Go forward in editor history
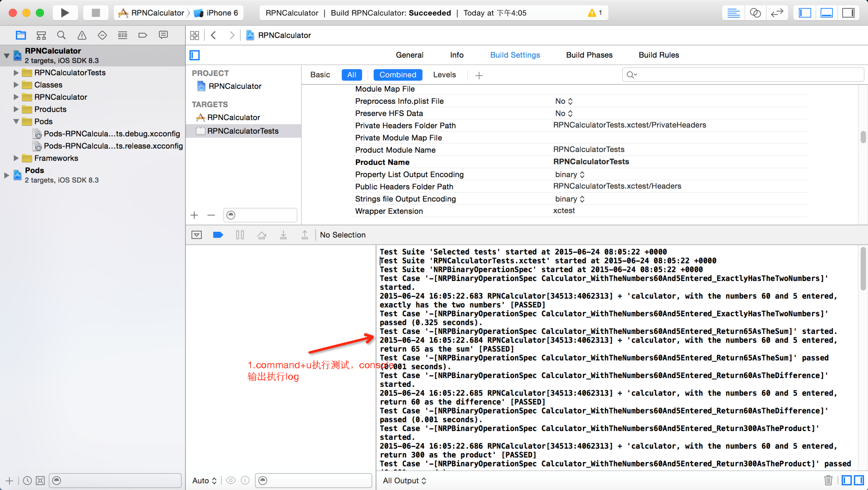Screen dimensions: 868x490 pyautogui.click(x=232, y=35)
